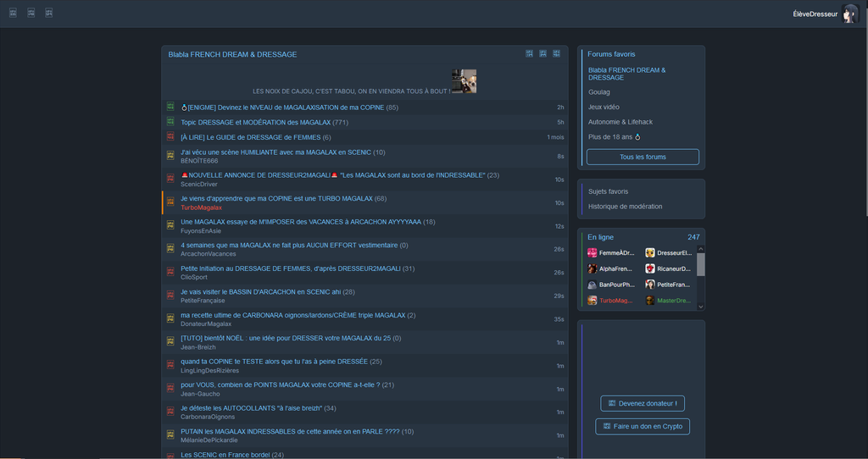The image size is (868, 459).
Task: Click online user PetiteFran... name
Action: pos(674,285)
